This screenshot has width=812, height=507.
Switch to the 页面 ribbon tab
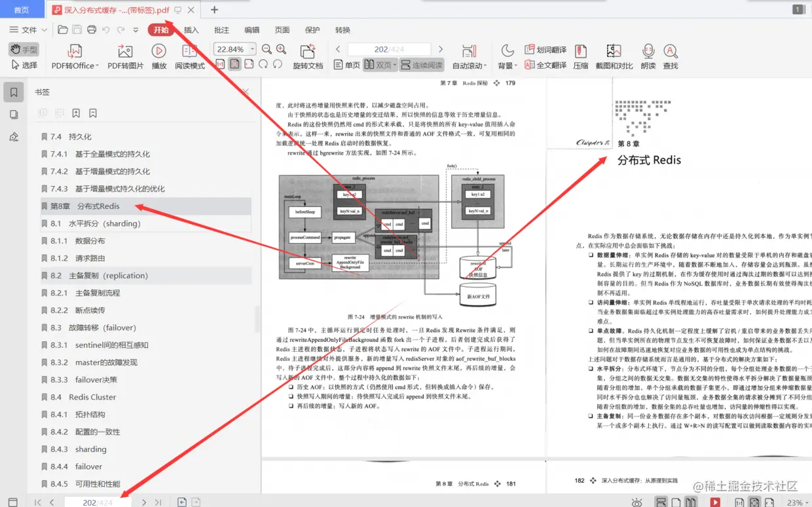[x=282, y=29]
